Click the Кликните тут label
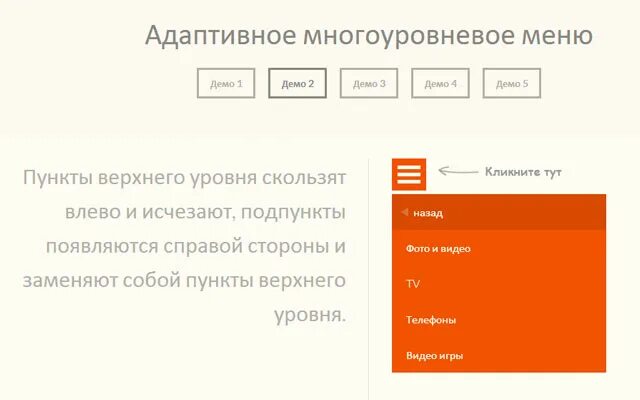The height and width of the screenshot is (400, 640). (523, 172)
